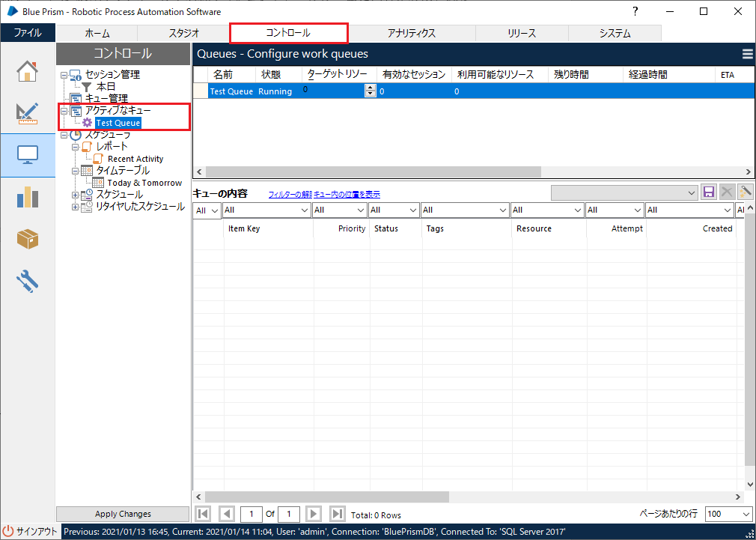Select the Test Queue row in the Queues list

coord(474,91)
